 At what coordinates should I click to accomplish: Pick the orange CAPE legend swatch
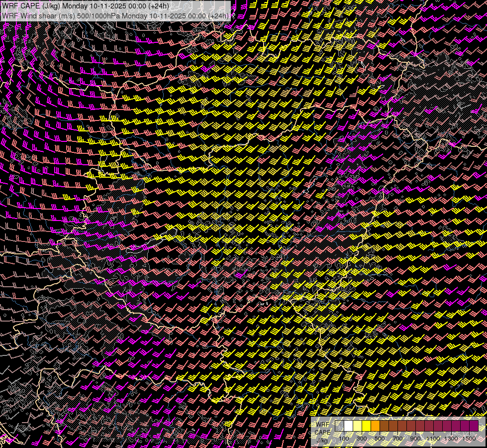tap(376, 426)
